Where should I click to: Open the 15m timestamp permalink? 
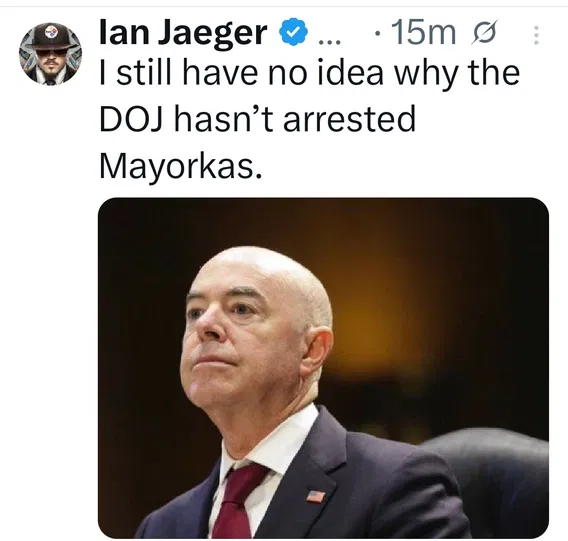pos(423,33)
